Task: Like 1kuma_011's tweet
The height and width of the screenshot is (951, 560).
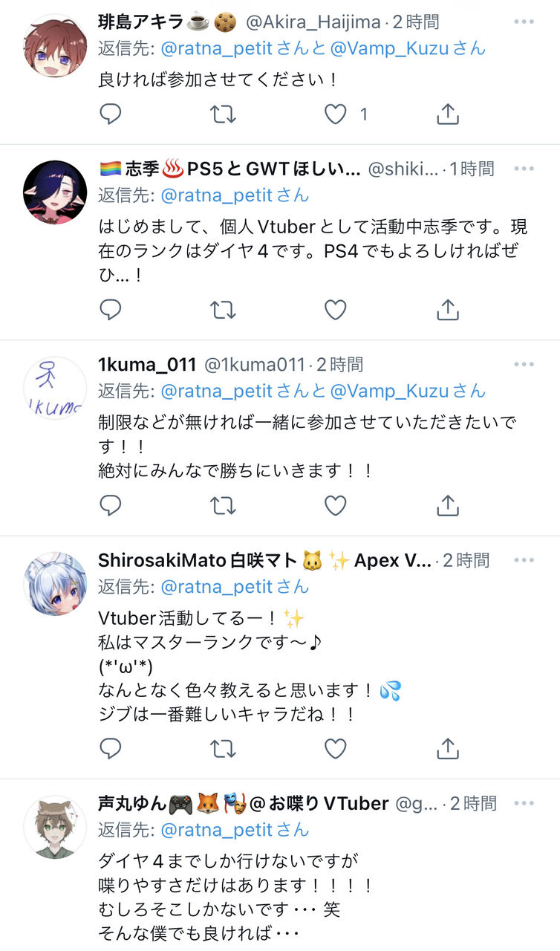Action: 336,506
